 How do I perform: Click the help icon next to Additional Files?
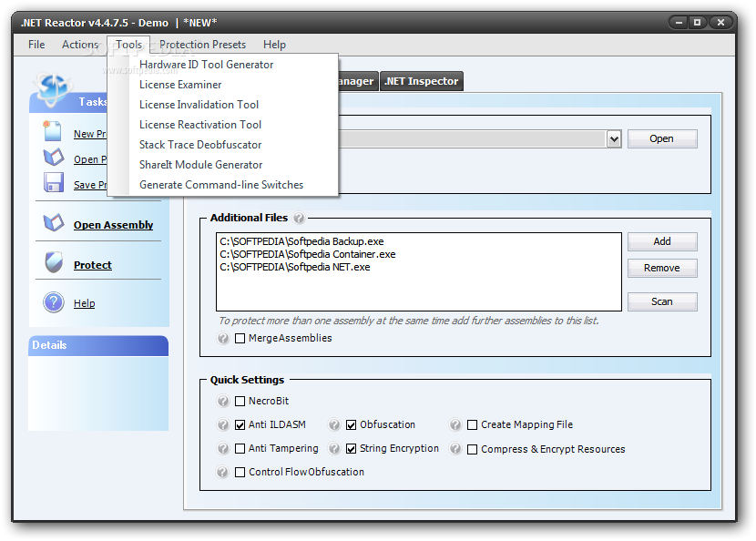(x=299, y=219)
